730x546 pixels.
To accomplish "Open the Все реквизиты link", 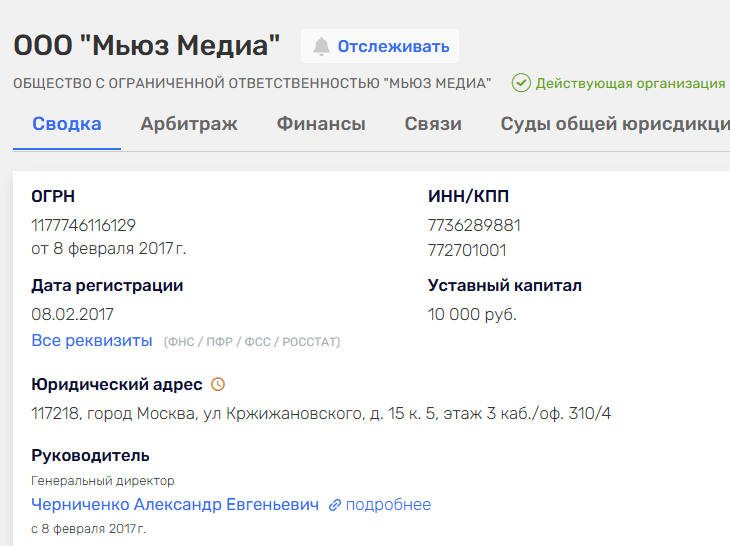I will 92,341.
